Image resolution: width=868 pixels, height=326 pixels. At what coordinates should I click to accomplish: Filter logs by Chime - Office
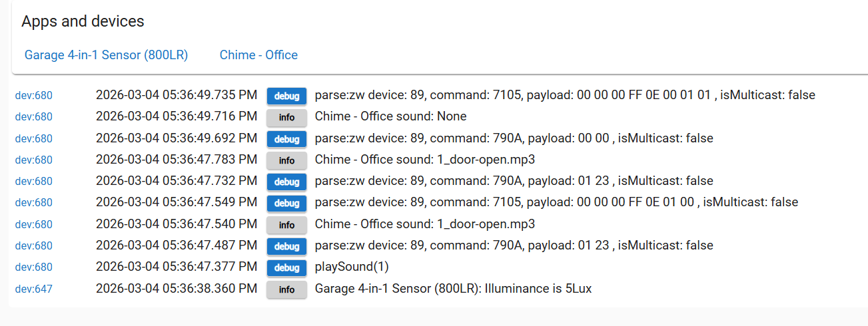coord(258,55)
